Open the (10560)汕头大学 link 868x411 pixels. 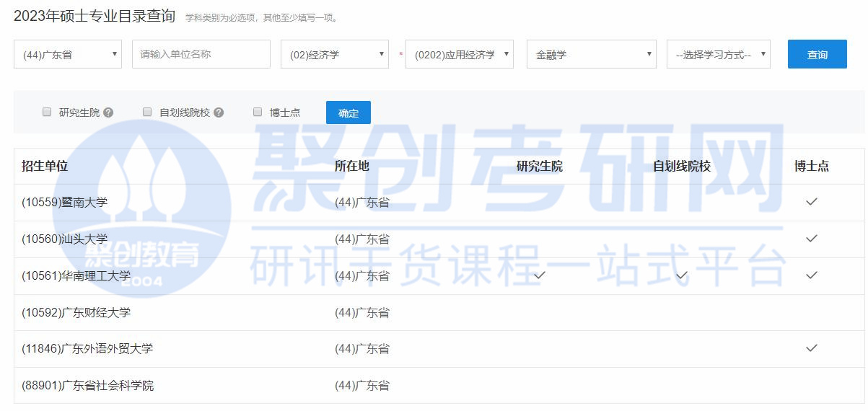(65, 239)
